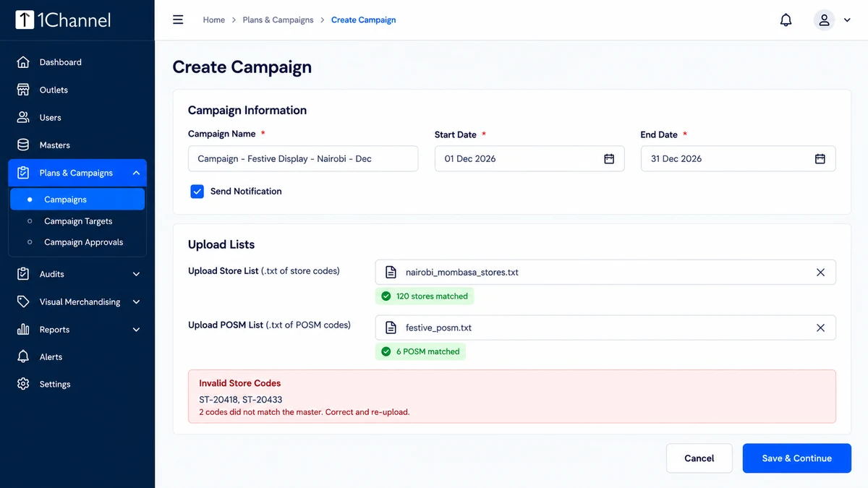868x488 pixels.
Task: Click the Campaign Information heading
Action: coord(247,110)
